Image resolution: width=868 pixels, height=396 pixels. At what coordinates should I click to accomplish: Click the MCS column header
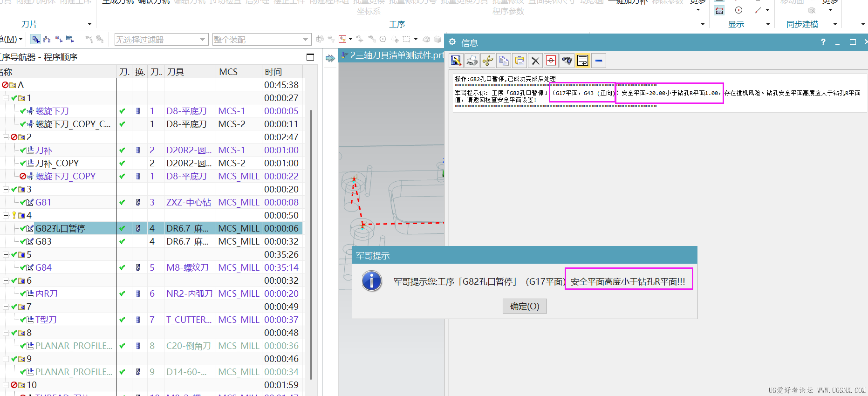239,72
